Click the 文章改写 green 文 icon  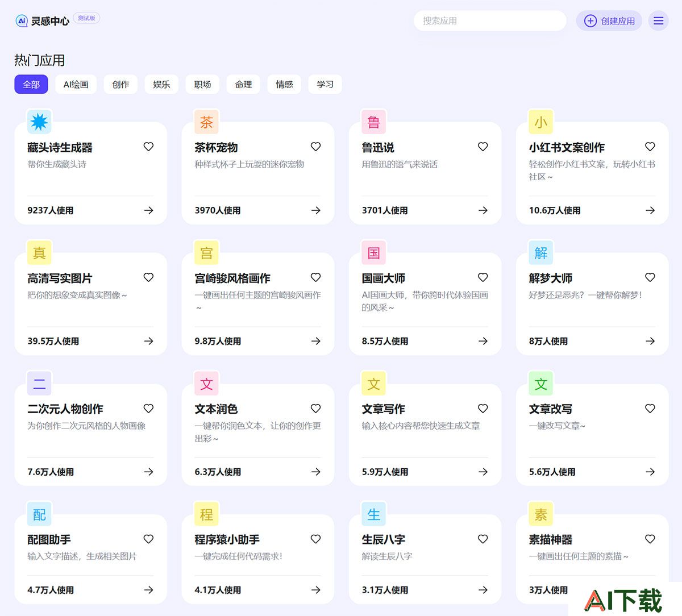[x=540, y=383]
